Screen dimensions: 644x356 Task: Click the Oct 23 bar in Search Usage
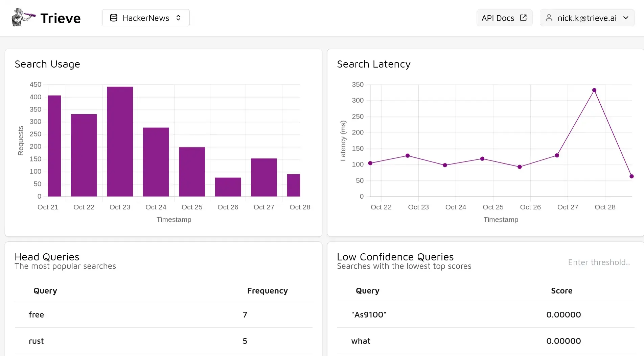[120, 142]
